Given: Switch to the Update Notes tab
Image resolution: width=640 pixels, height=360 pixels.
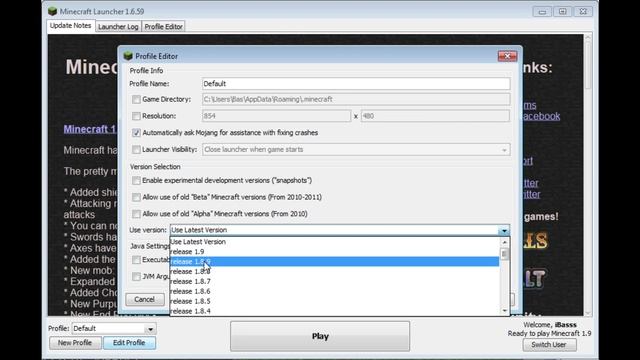Looking at the screenshot, I should 71,26.
